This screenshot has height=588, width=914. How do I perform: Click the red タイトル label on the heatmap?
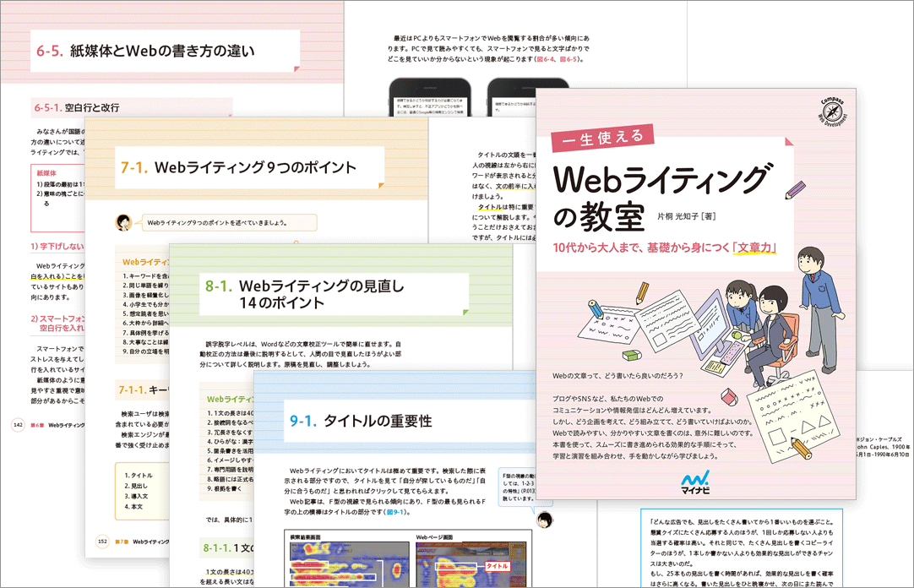pos(498,566)
